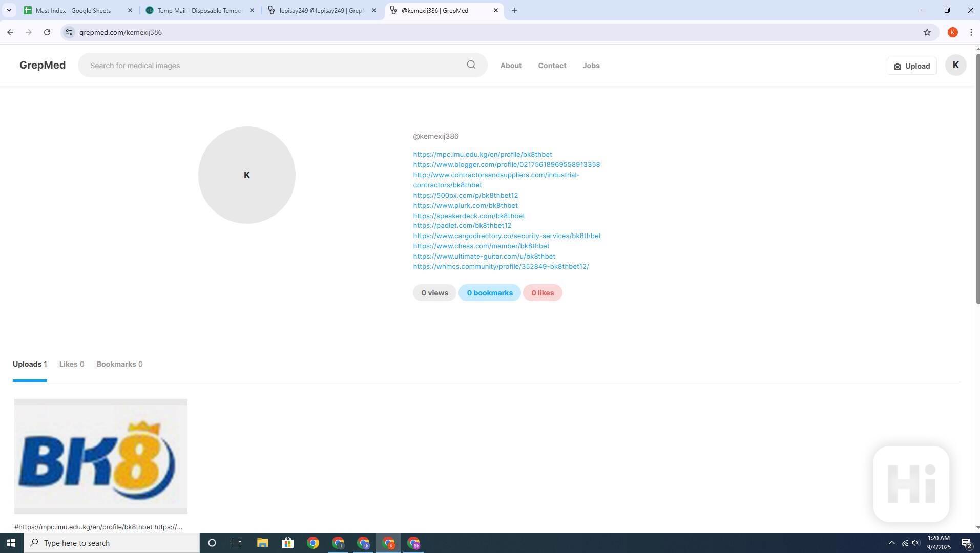Show hidden system tray icons
This screenshot has height=553, width=980.
[x=891, y=543]
